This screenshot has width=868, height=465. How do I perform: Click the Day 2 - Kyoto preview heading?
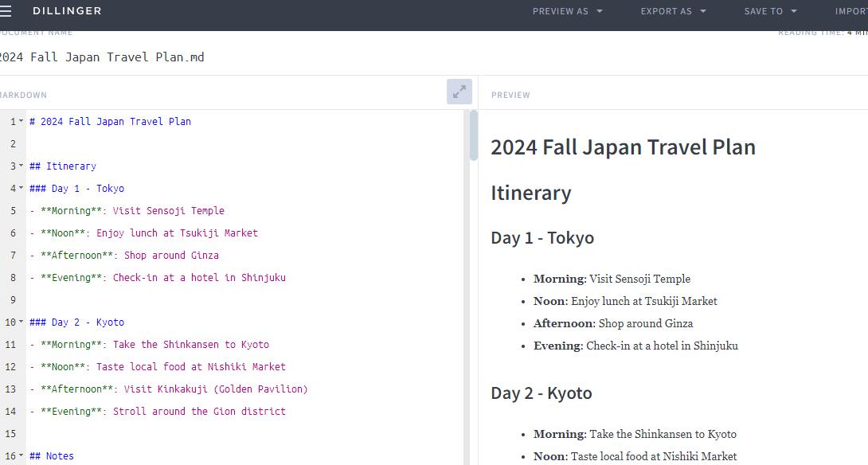pos(541,393)
